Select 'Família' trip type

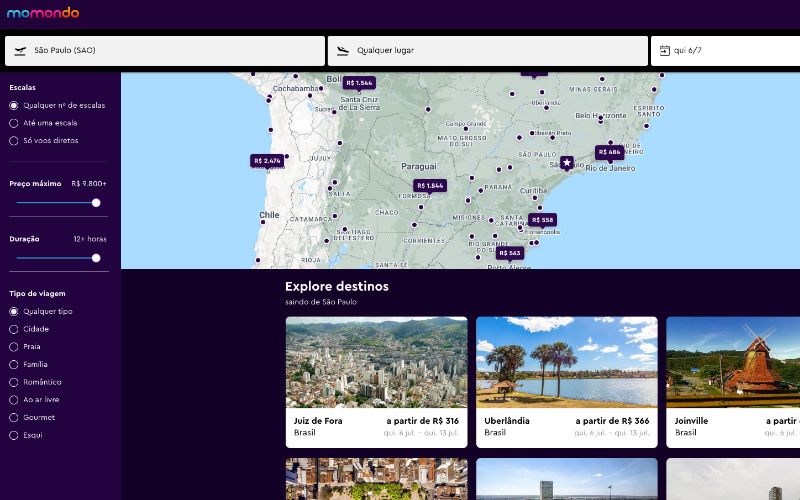29,364
